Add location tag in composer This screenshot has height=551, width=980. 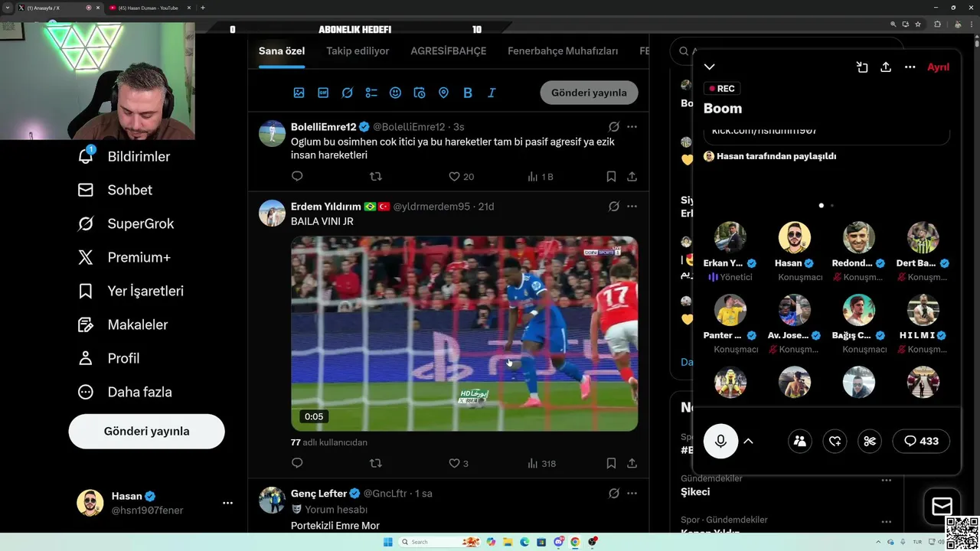point(443,93)
